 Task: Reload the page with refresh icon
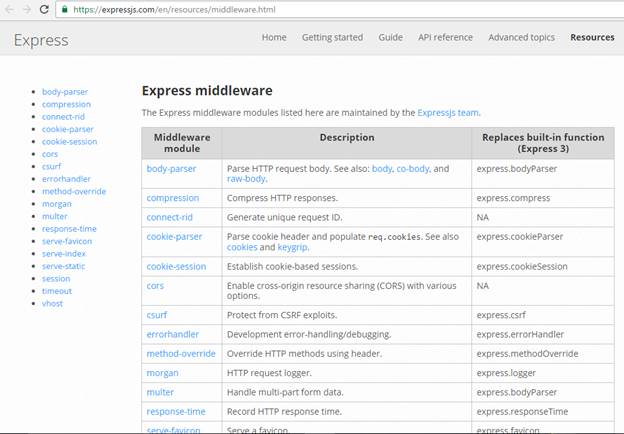tap(44, 9)
